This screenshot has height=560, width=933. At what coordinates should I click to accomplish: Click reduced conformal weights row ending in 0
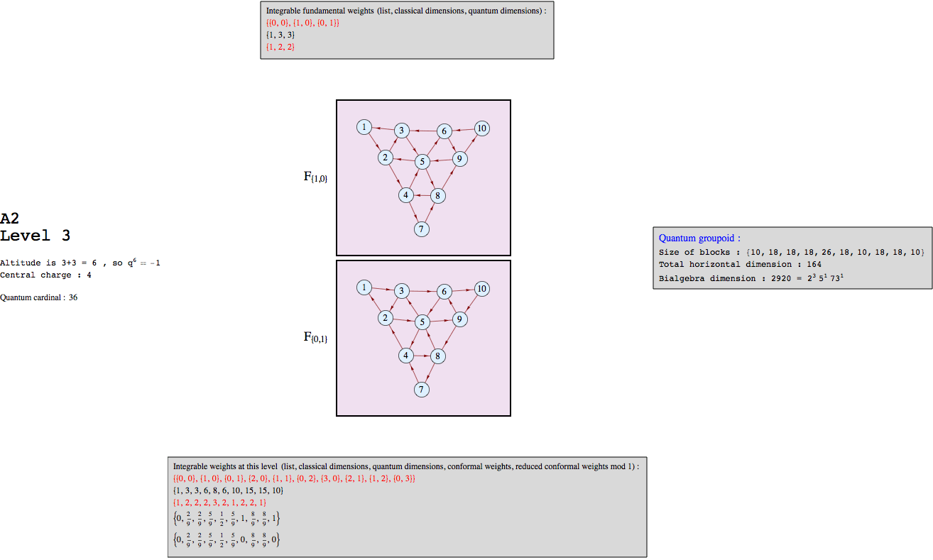tap(227, 540)
